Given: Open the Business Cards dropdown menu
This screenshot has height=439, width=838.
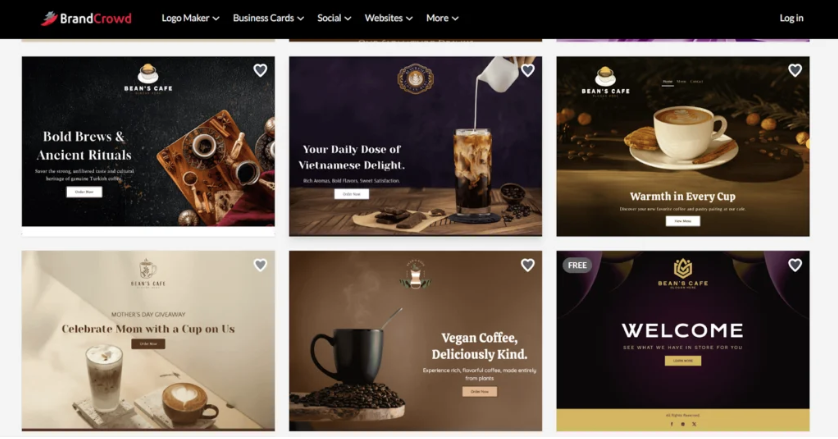Looking at the screenshot, I should [x=268, y=18].
